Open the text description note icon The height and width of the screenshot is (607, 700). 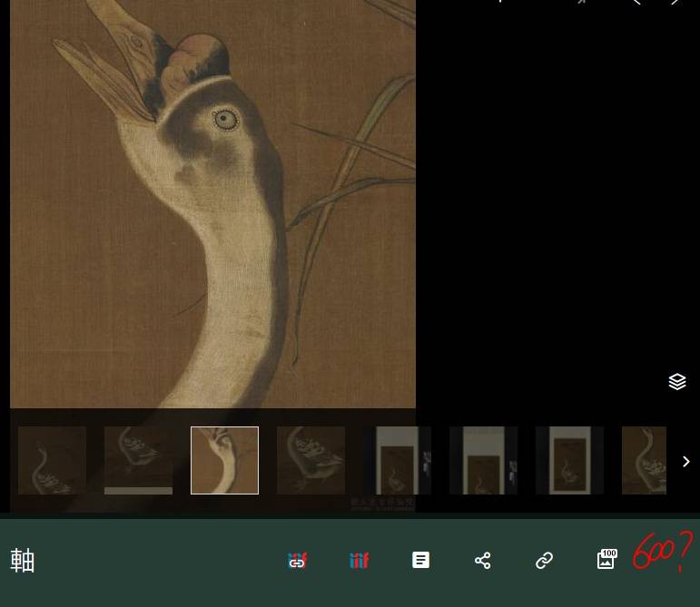[420, 561]
